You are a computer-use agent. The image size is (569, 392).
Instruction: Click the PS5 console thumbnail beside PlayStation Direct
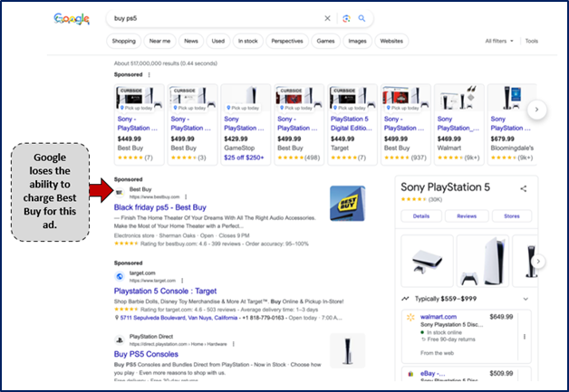tap(347, 350)
